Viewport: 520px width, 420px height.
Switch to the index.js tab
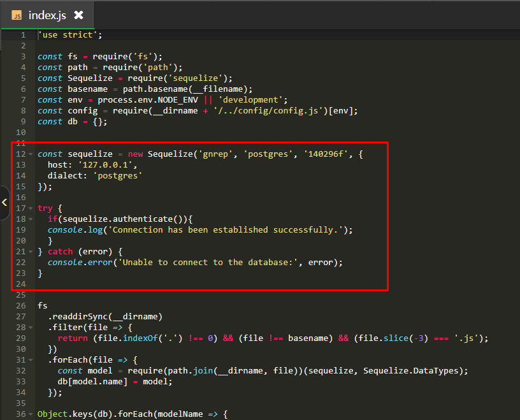[x=47, y=15]
